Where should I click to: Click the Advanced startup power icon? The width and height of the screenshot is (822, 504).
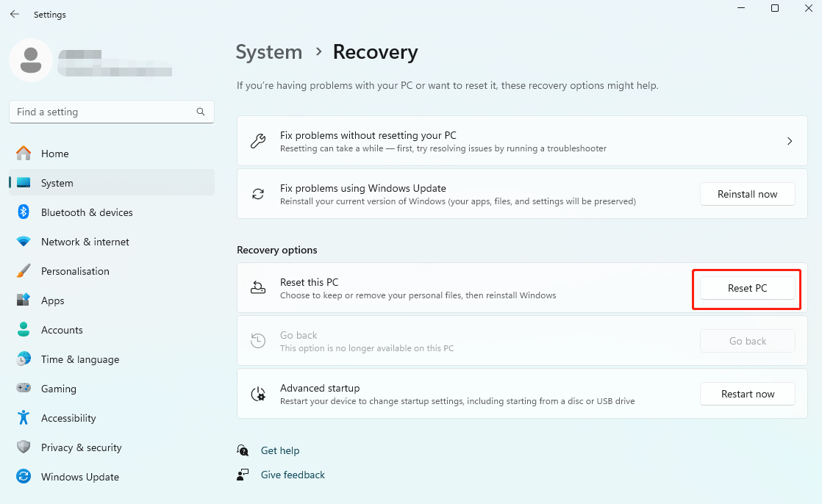click(258, 394)
